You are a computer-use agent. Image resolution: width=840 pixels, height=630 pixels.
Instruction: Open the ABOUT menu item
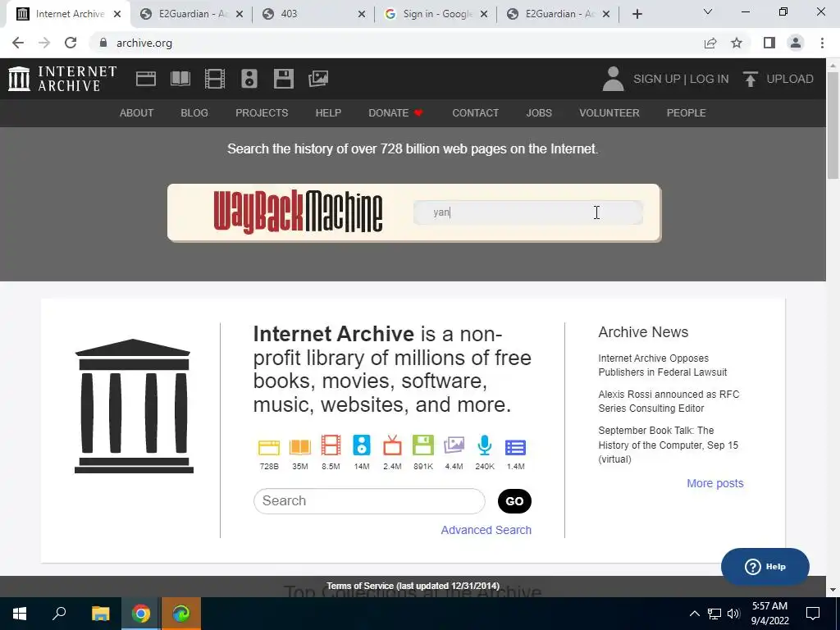[137, 113]
